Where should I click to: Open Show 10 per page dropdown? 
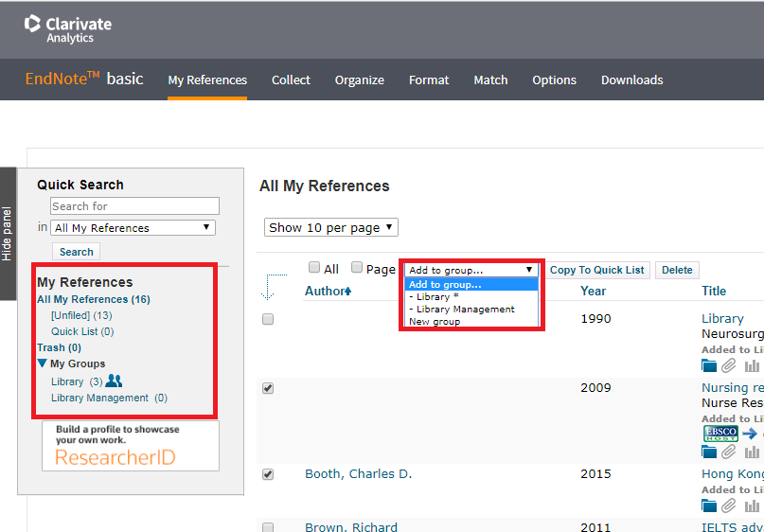point(330,227)
